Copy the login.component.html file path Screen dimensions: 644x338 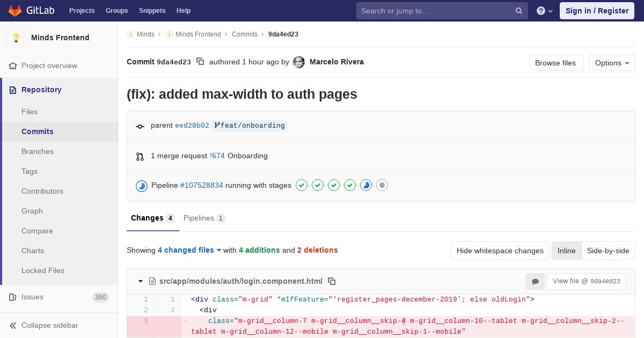332,281
